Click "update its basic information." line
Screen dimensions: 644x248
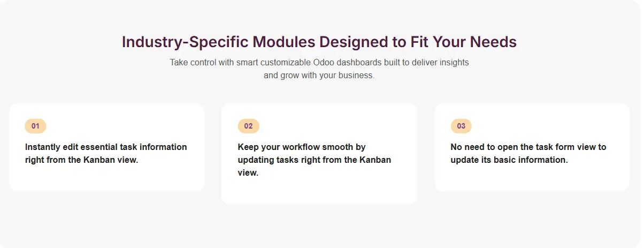[x=509, y=160]
